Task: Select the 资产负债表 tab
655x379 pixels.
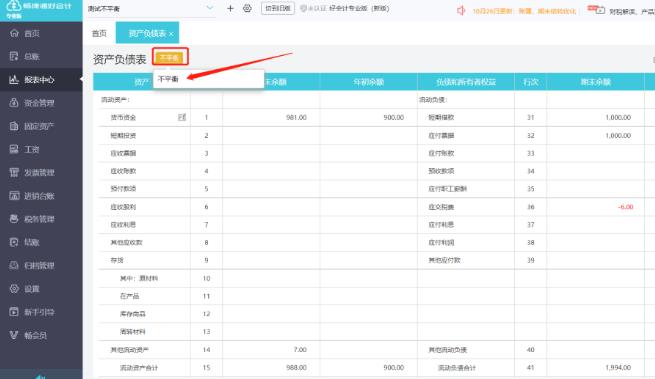Action: coord(146,33)
